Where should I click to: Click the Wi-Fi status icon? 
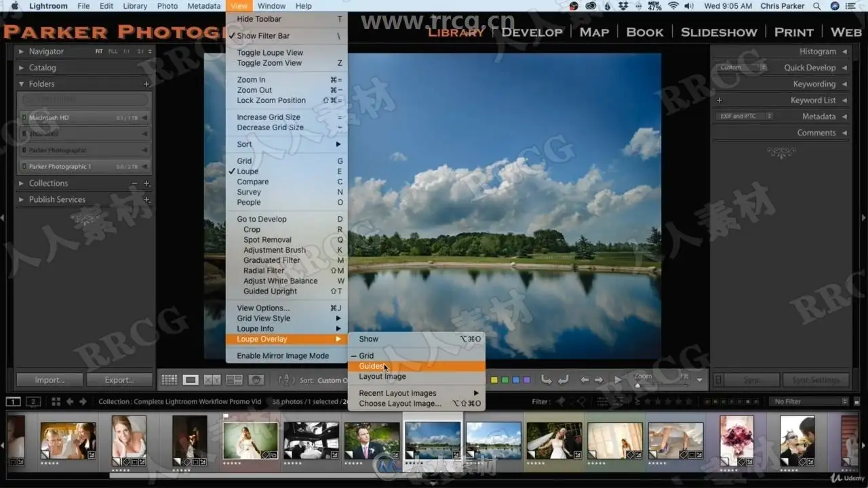coord(673,6)
